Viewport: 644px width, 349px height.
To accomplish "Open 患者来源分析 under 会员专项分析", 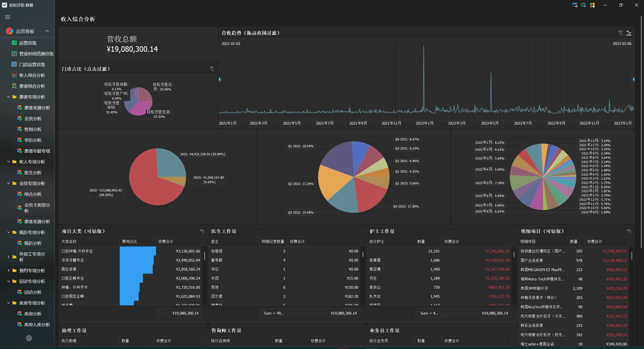I will (x=37, y=222).
